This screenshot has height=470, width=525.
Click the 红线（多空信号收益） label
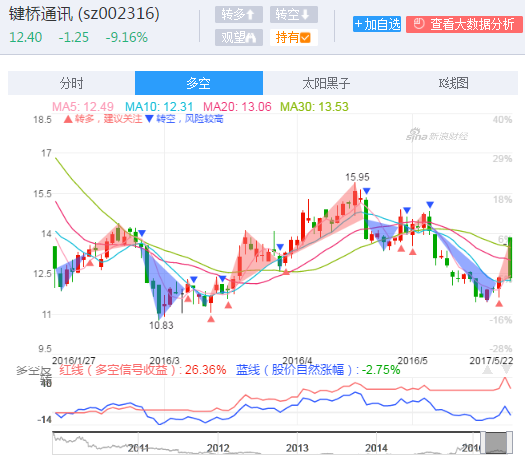[x=120, y=370]
